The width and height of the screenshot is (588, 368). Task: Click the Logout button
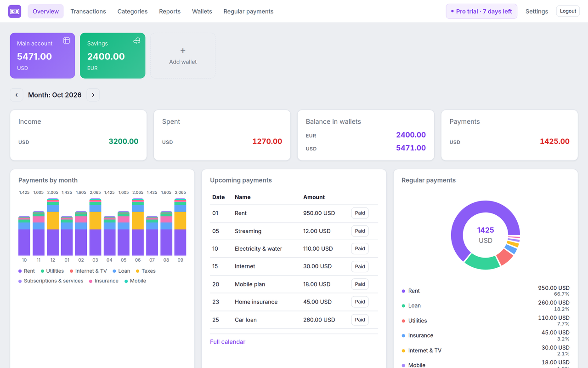[x=568, y=11]
